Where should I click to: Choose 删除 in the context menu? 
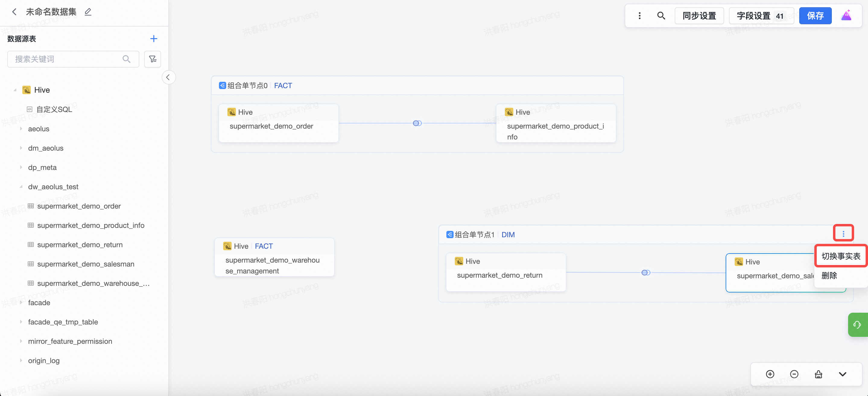coord(829,276)
